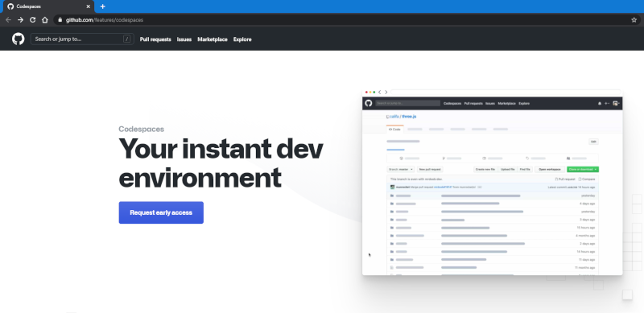This screenshot has width=644, height=313.
Task: Go back using the browser back arrow
Action: [x=8, y=20]
